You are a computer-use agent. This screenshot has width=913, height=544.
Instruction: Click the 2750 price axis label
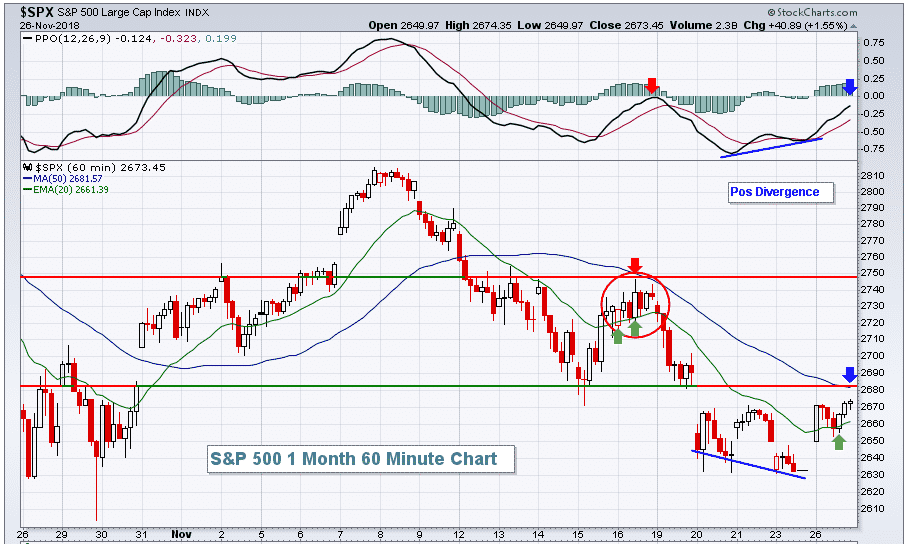click(x=872, y=273)
